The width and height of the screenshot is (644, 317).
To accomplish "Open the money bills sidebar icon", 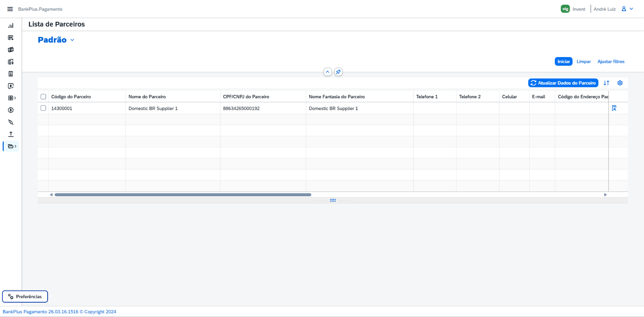I will (x=11, y=50).
